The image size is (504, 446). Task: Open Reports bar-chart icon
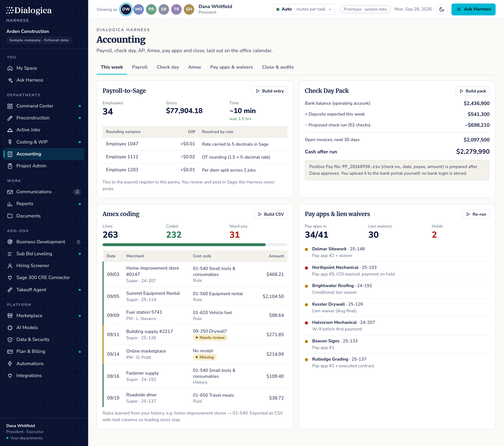click(10, 204)
